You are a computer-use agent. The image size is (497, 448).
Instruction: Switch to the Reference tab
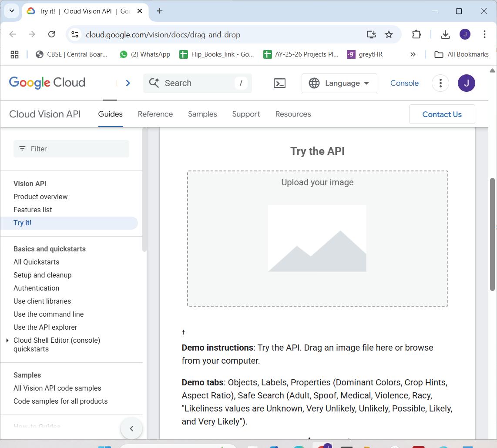point(155,114)
